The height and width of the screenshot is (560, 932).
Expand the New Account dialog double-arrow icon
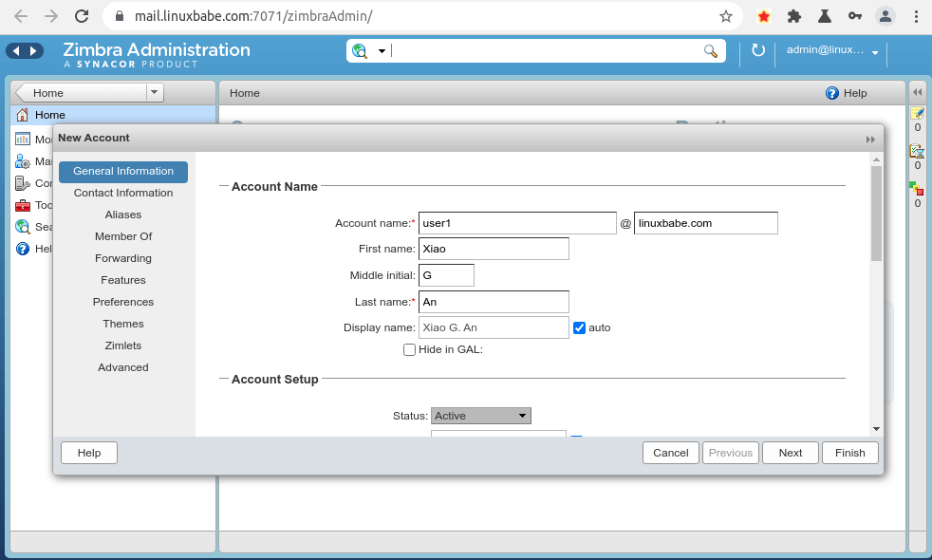(870, 139)
